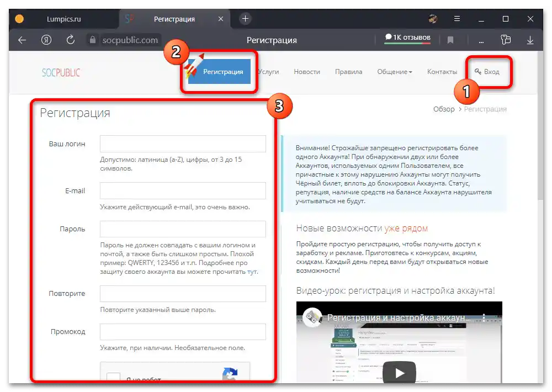Open the Правила menu item
This screenshot has height=392, width=552.
pyautogui.click(x=348, y=72)
